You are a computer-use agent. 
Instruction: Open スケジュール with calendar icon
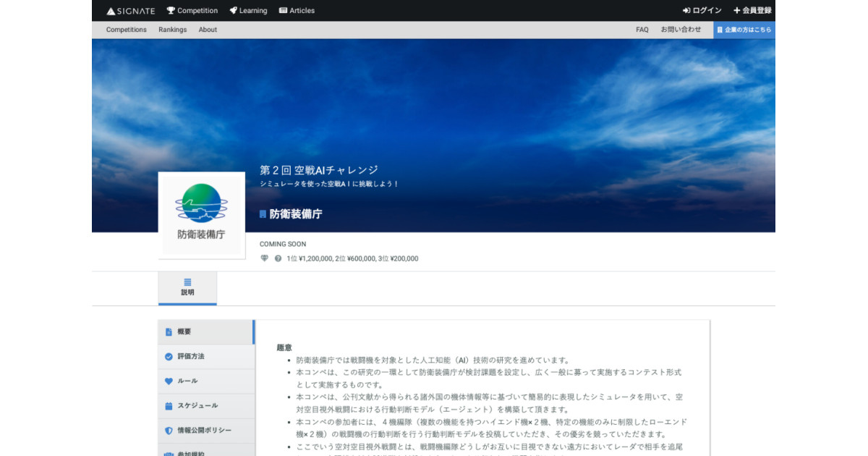point(207,406)
